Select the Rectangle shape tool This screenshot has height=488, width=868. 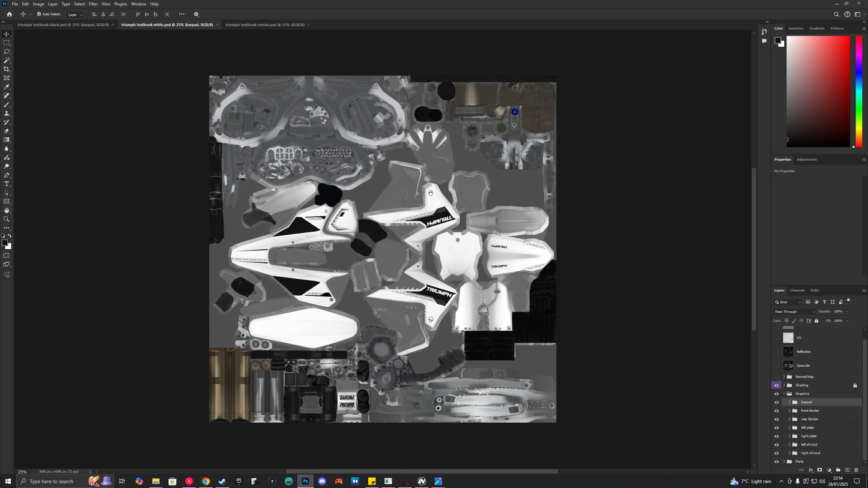(7, 202)
